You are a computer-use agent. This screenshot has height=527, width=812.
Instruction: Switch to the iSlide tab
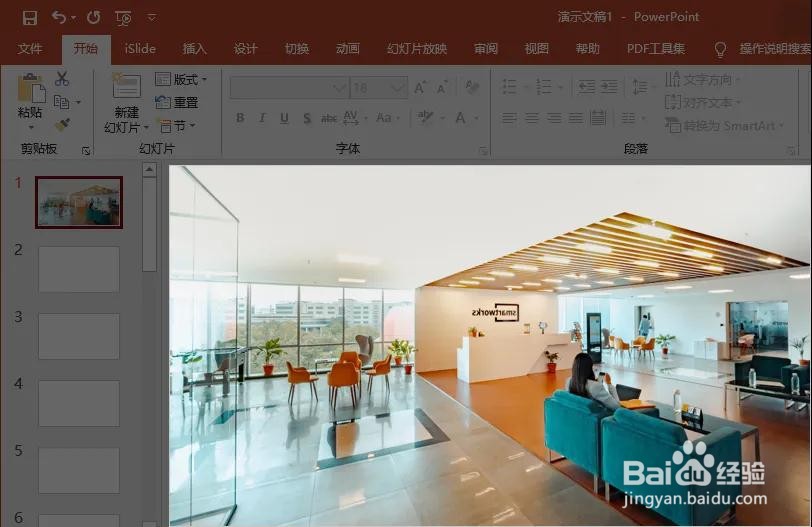click(140, 49)
